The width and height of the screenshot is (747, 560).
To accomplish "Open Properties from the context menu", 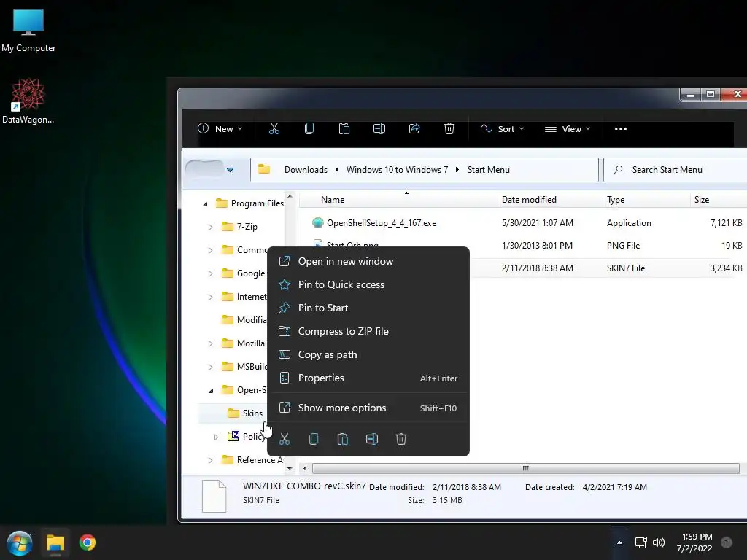I will click(x=368, y=378).
